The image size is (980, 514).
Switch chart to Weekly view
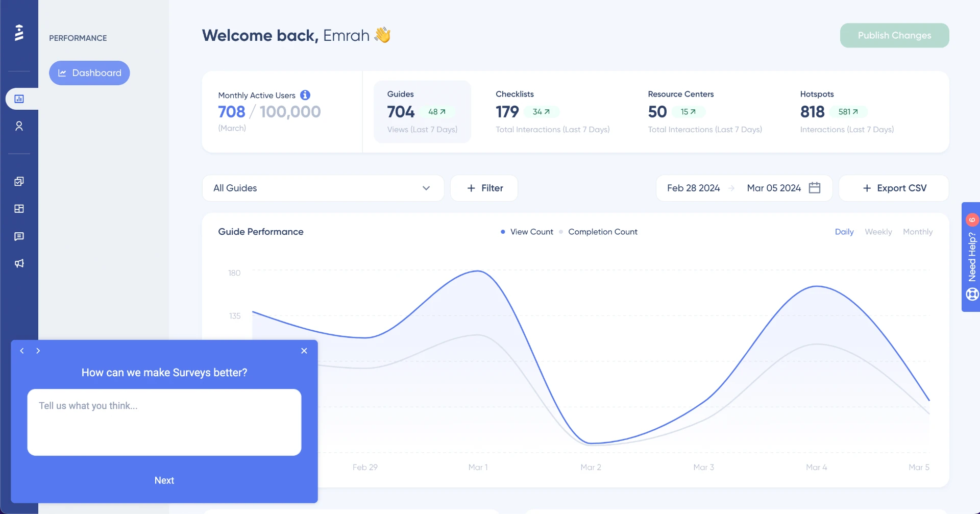(x=878, y=232)
